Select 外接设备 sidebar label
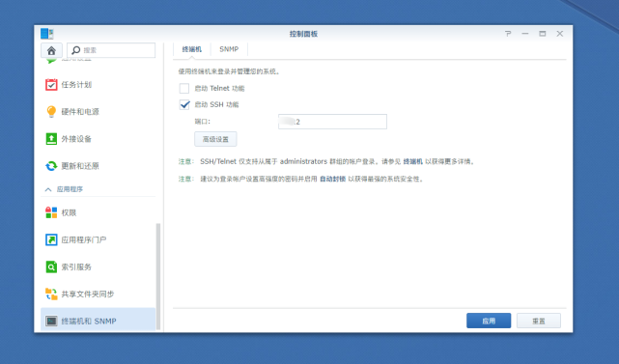619x364 pixels. [x=76, y=139]
